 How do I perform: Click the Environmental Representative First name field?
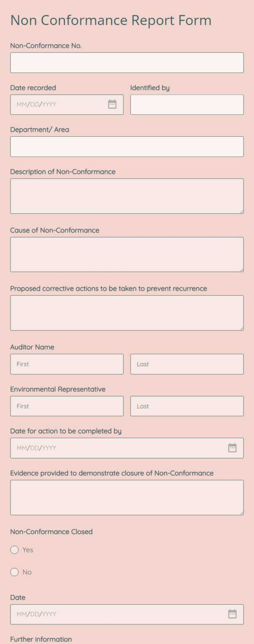[66, 406]
